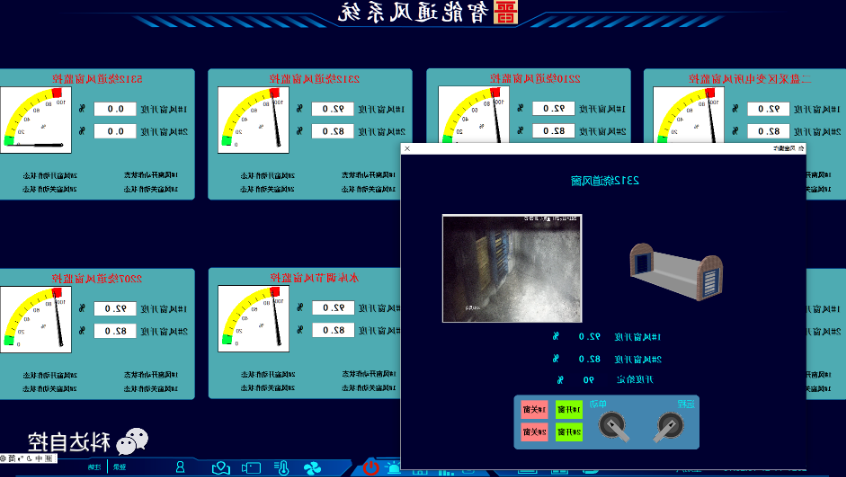Screen dimensions: 846x477
Task: Select the map location pin icon
Action: click(220, 467)
